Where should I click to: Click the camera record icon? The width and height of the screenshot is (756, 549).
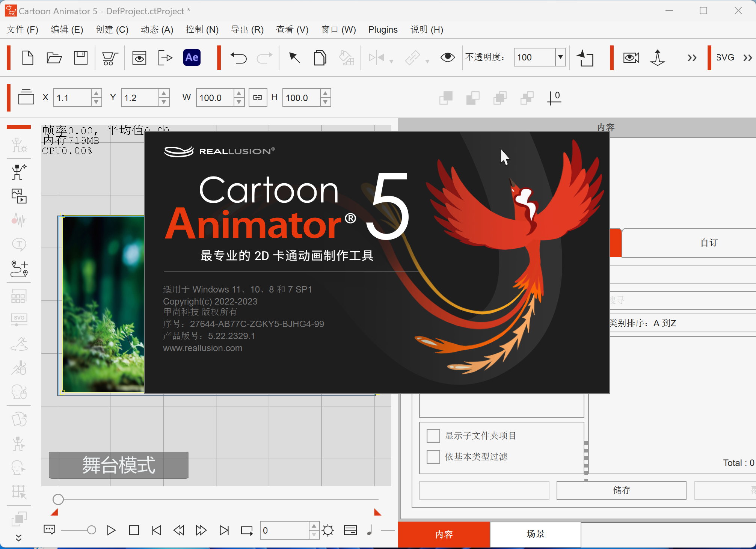[x=631, y=57]
